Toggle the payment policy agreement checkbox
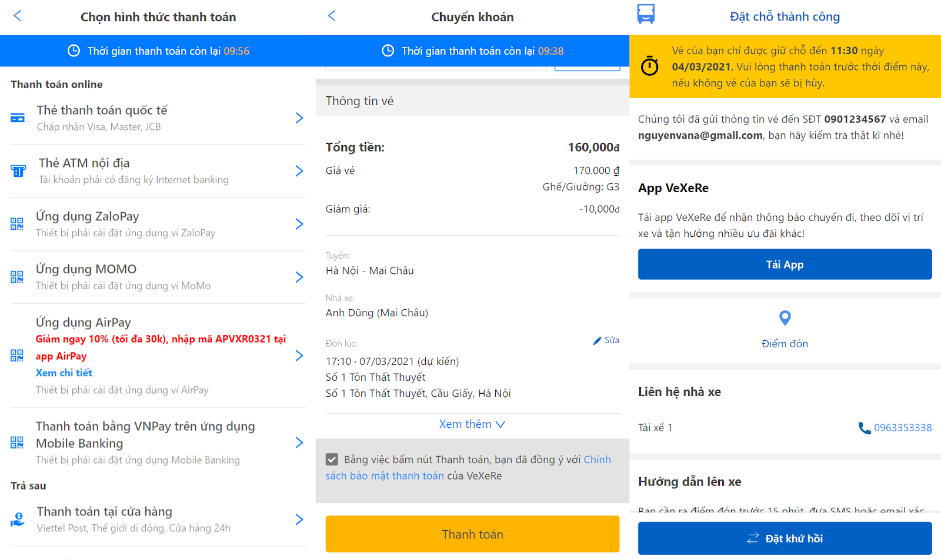Screen dimensions: 941x560 [332, 460]
